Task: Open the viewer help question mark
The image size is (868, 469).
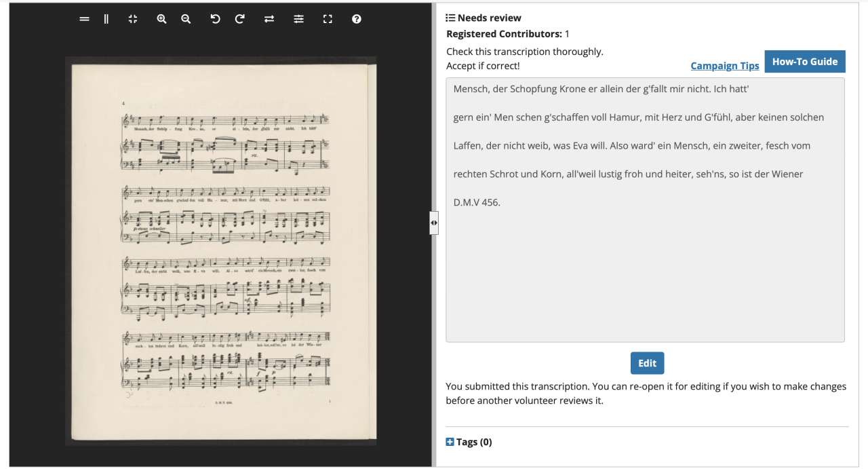Action: 357,19
